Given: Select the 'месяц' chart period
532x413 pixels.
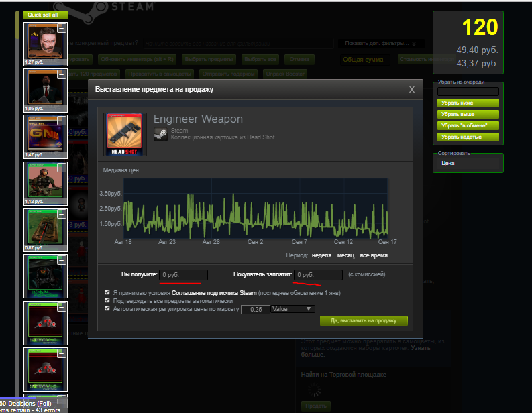Looking at the screenshot, I should (345, 255).
